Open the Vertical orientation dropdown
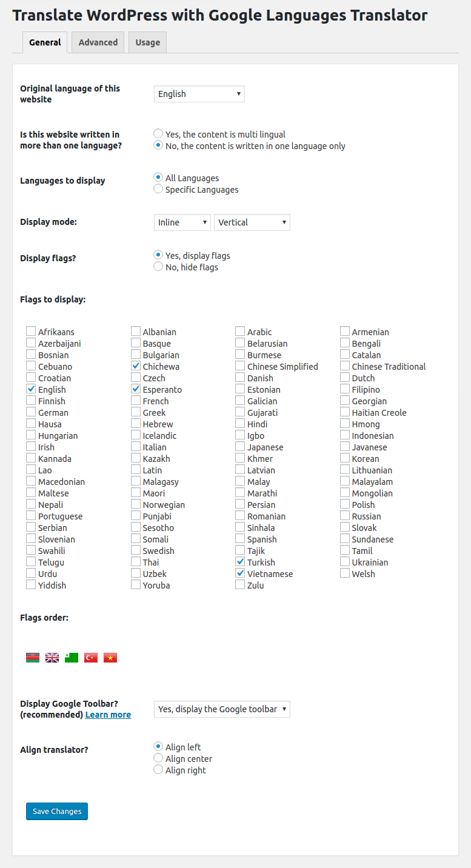 (252, 222)
